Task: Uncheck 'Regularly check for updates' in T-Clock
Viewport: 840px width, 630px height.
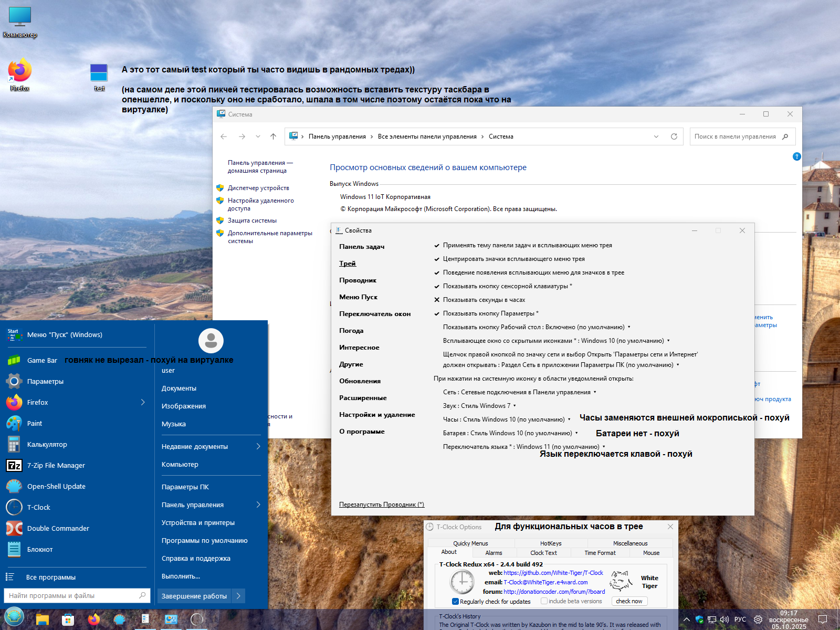Action: pyautogui.click(x=455, y=602)
